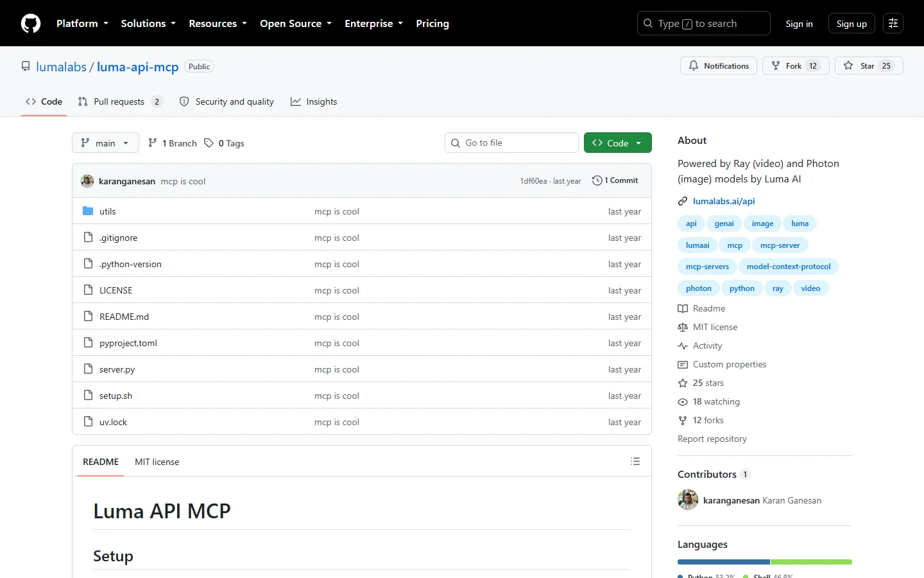
Task: Click the link icon beside lumalabs.ai/api
Action: click(x=683, y=201)
